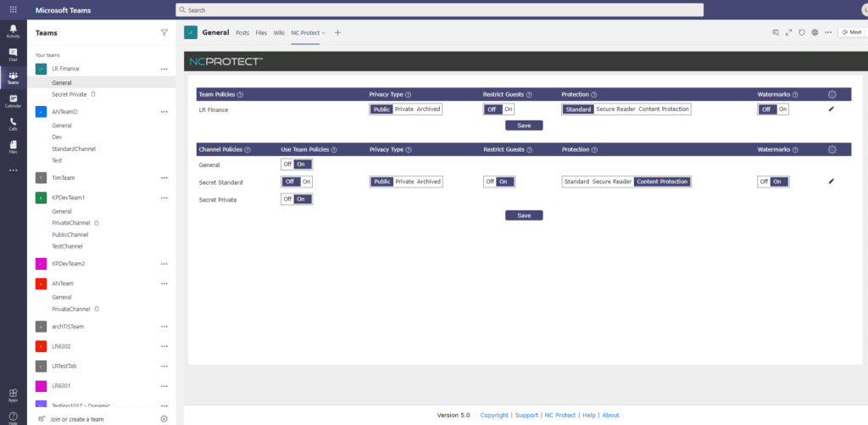Open more options for archTISTeam
The width and height of the screenshot is (868, 425).
pos(164,327)
